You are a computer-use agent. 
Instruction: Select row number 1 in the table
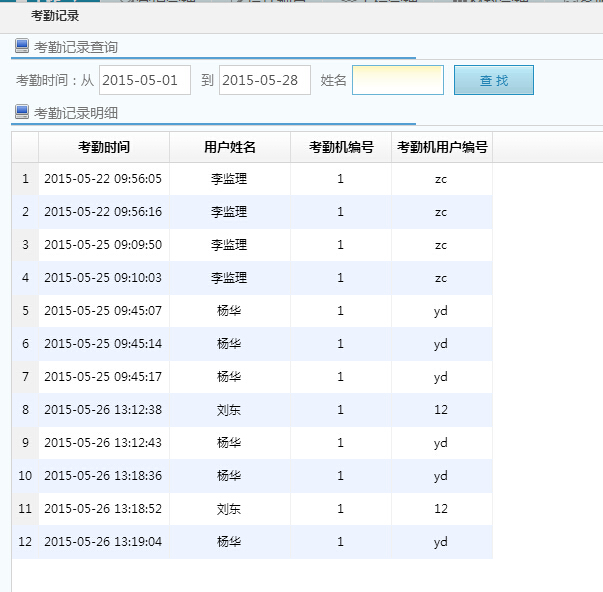[25, 179]
